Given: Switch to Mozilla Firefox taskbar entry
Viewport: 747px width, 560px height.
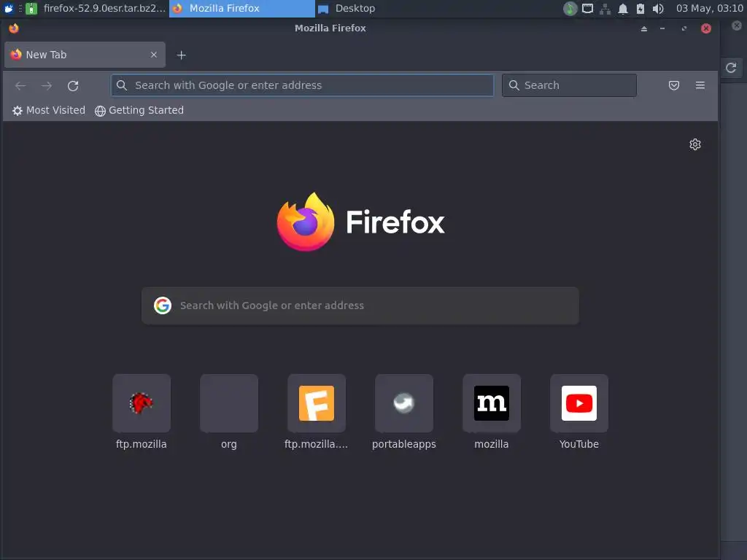Looking at the screenshot, I should click(x=242, y=8).
